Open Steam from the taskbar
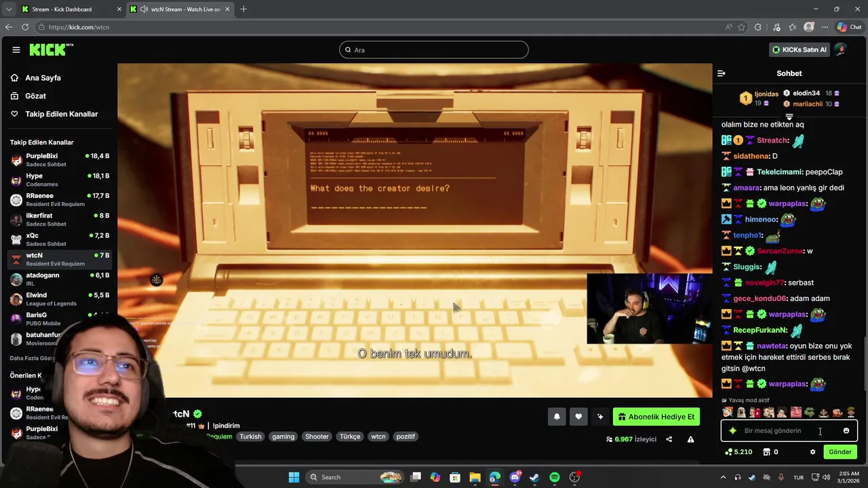Screen dimensions: 868x488 point(534,477)
